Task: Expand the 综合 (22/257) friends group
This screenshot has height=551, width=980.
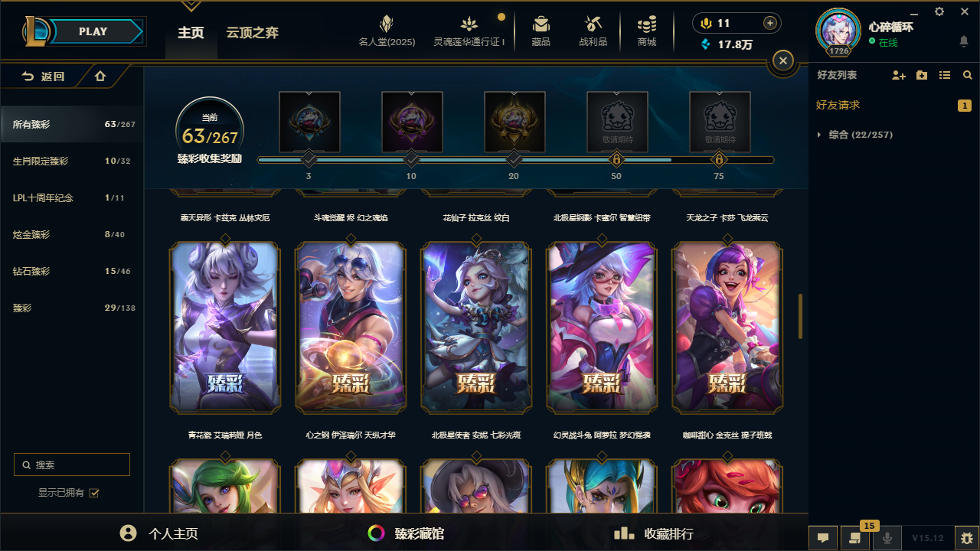Action: coord(854,135)
